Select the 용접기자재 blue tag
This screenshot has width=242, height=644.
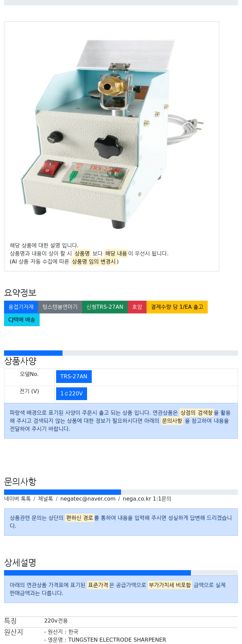pos(21,307)
